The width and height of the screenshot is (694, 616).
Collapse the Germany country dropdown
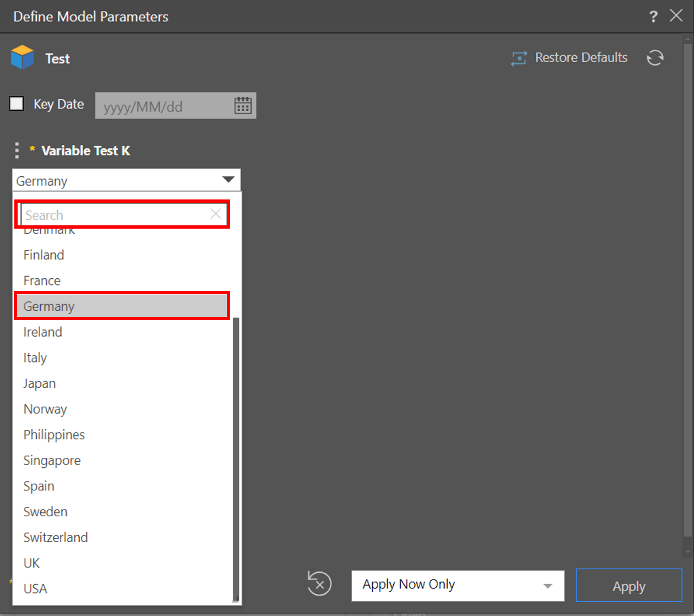coord(228,180)
